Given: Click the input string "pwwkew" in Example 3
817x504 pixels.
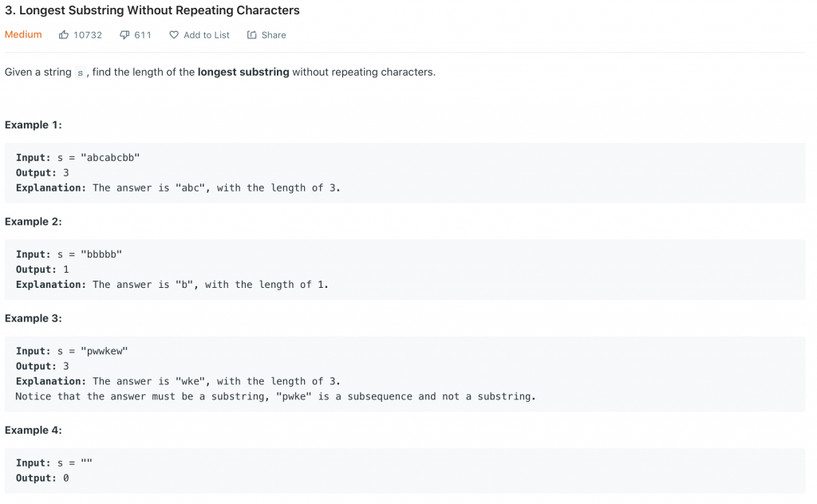Looking at the screenshot, I should [105, 351].
